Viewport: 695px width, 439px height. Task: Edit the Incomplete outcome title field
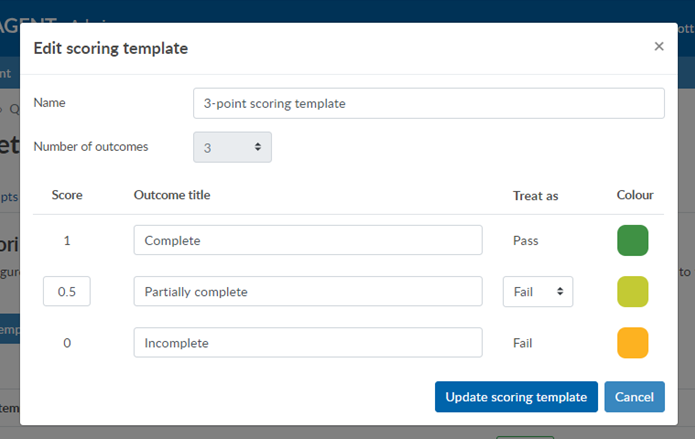(x=308, y=342)
